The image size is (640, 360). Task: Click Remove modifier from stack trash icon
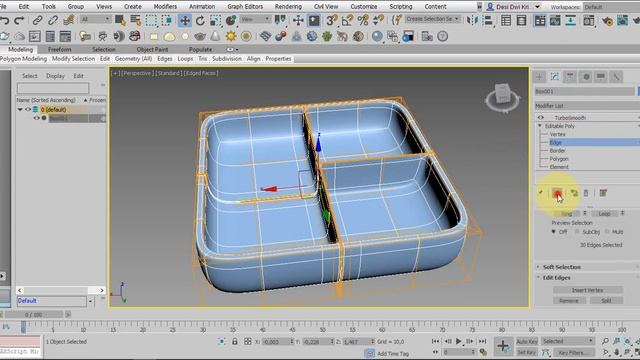[x=586, y=193]
